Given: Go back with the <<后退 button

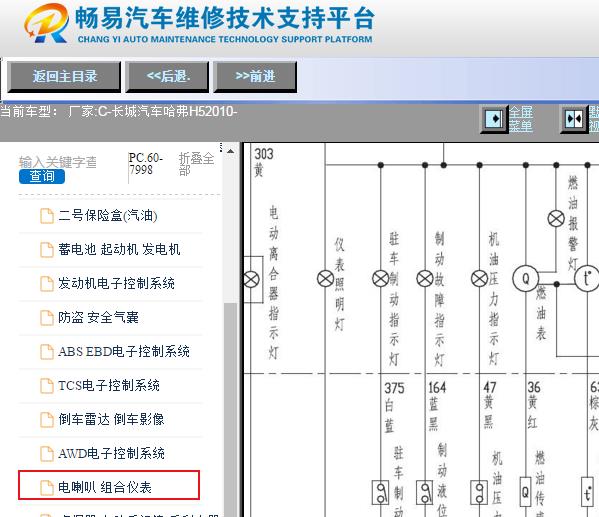Looking at the screenshot, I should point(167,77).
